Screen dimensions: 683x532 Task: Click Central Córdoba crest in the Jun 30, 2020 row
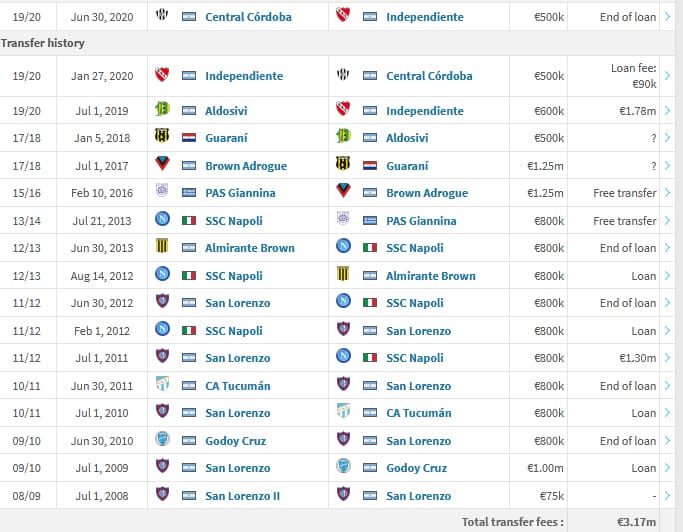click(x=162, y=17)
